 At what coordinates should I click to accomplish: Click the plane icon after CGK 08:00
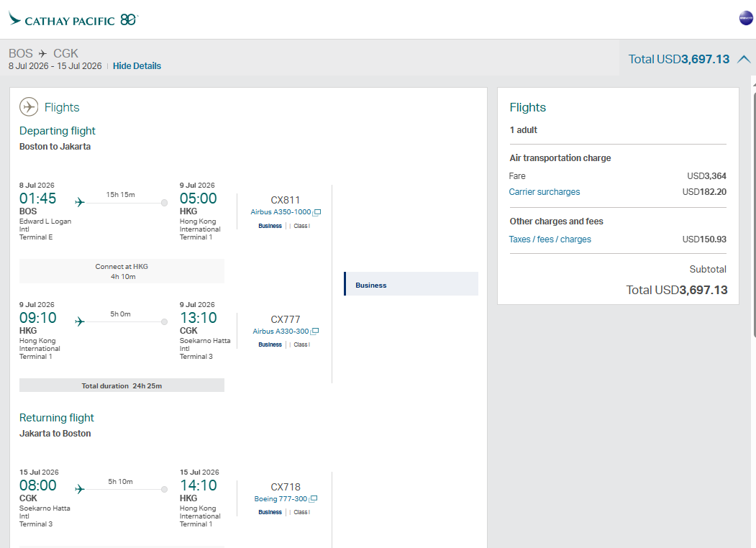click(x=80, y=489)
